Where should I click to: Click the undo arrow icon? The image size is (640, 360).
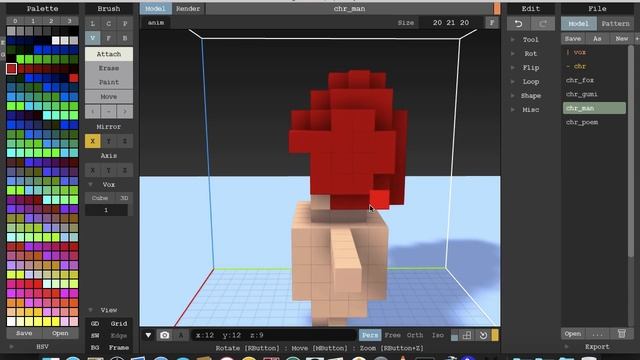518,24
